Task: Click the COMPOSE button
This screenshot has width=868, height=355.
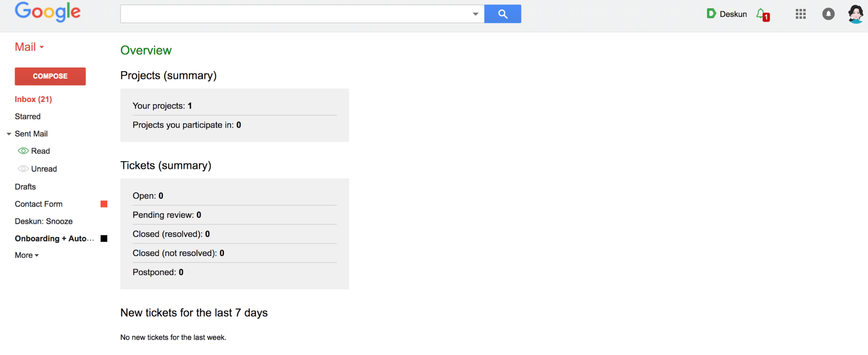Action: pyautogui.click(x=50, y=76)
